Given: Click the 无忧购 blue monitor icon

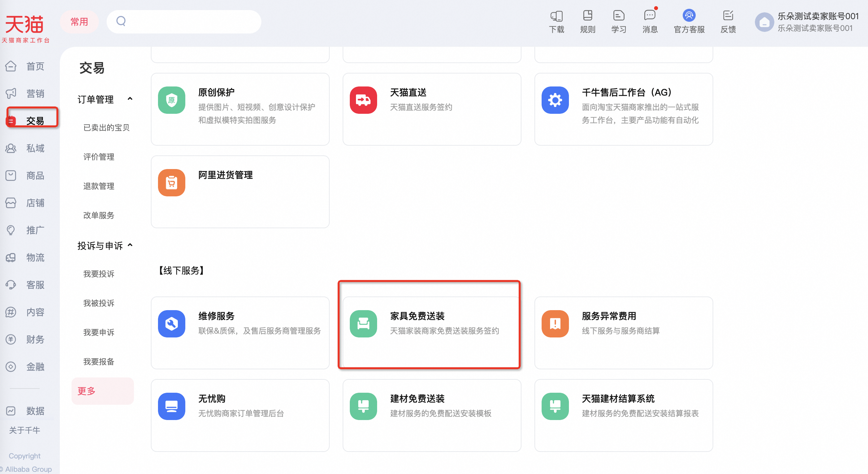Looking at the screenshot, I should [172, 406].
